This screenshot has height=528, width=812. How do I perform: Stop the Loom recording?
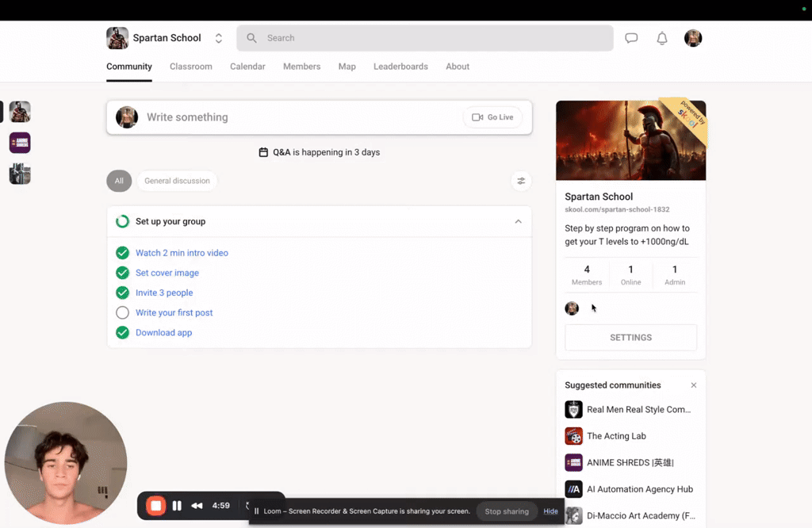point(155,506)
